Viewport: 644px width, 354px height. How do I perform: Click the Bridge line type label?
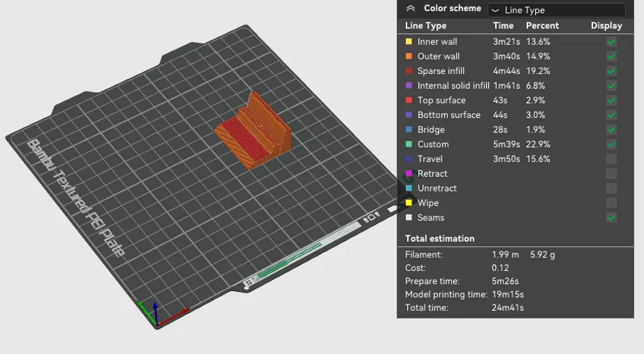431,130
